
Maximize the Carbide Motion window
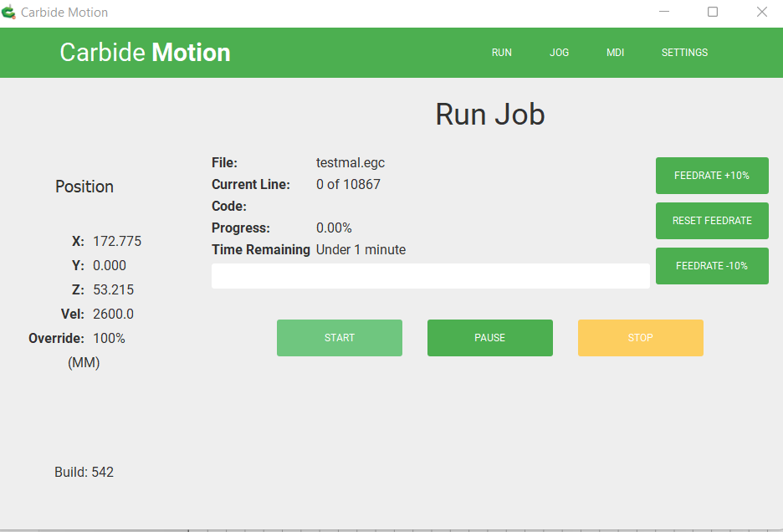pos(713,12)
